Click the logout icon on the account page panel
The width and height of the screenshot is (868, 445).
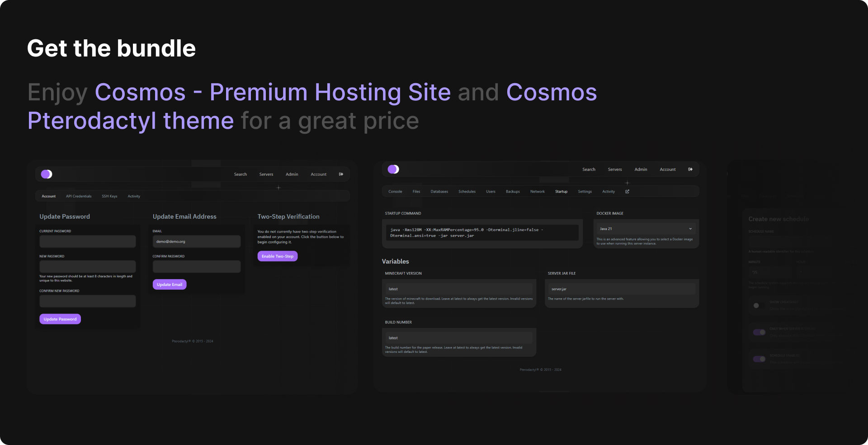pyautogui.click(x=341, y=174)
